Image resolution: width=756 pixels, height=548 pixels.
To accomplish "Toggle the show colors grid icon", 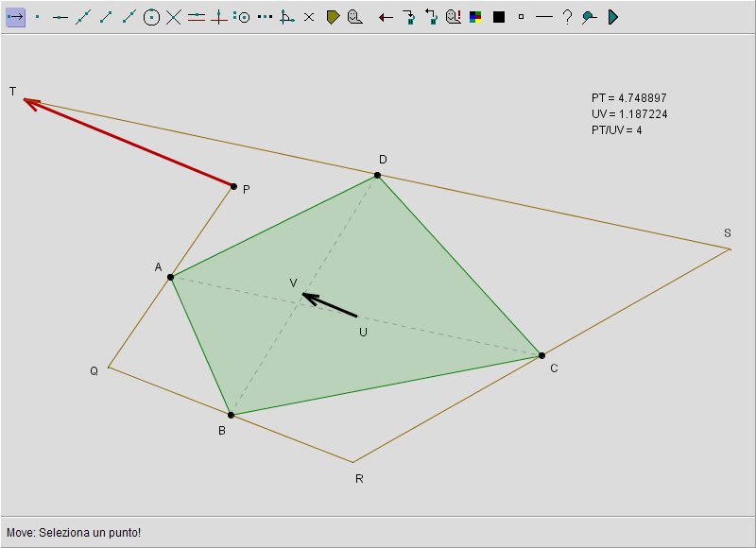I will [476, 17].
